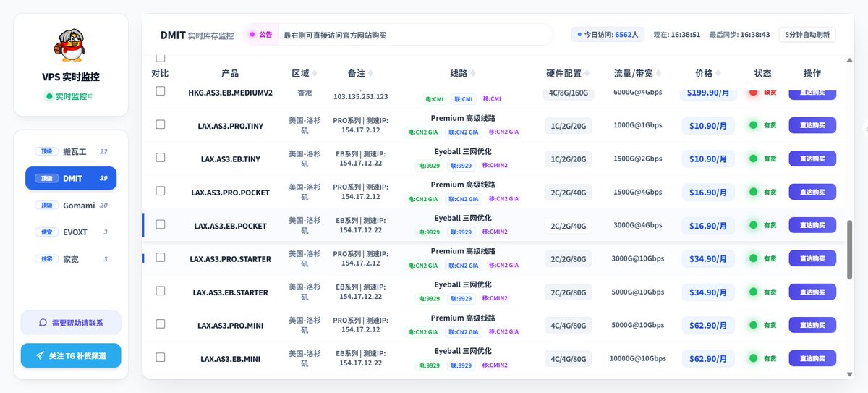Sort table by 流量/带宽 column
Screen dimensions: 868x393
(x=637, y=73)
